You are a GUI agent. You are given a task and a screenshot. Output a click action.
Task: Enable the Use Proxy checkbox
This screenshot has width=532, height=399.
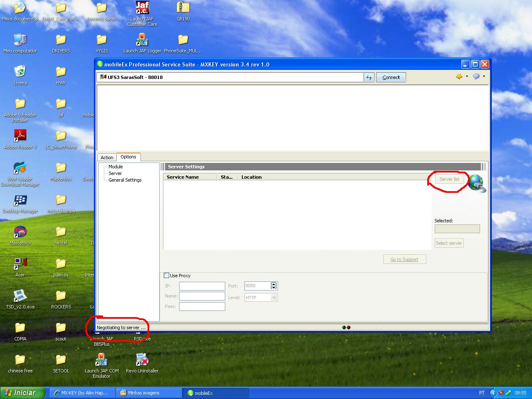pos(167,276)
